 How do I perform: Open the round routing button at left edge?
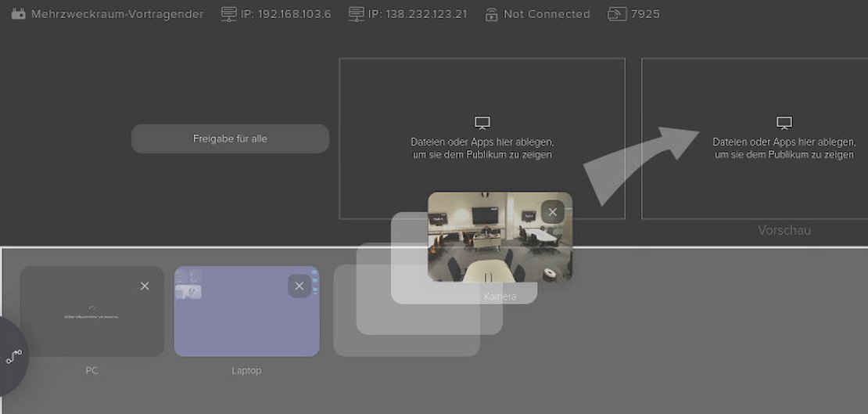click(x=13, y=357)
